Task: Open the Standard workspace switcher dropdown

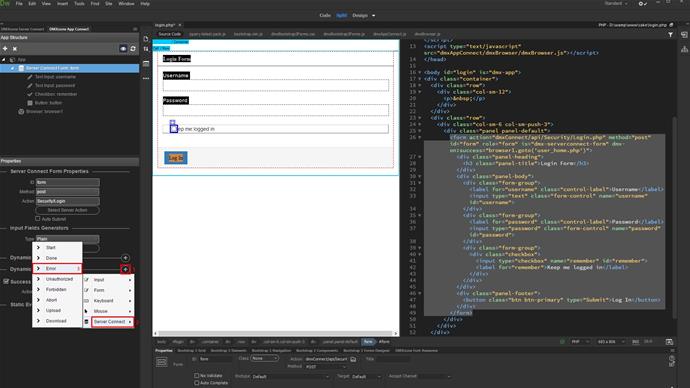Action: point(616,4)
